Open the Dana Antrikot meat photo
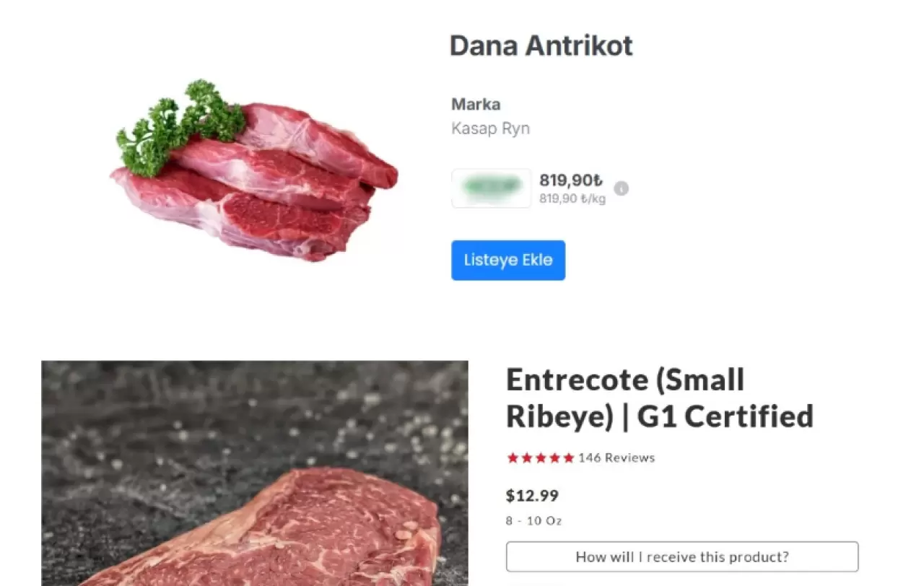The width and height of the screenshot is (924, 586). point(254,170)
